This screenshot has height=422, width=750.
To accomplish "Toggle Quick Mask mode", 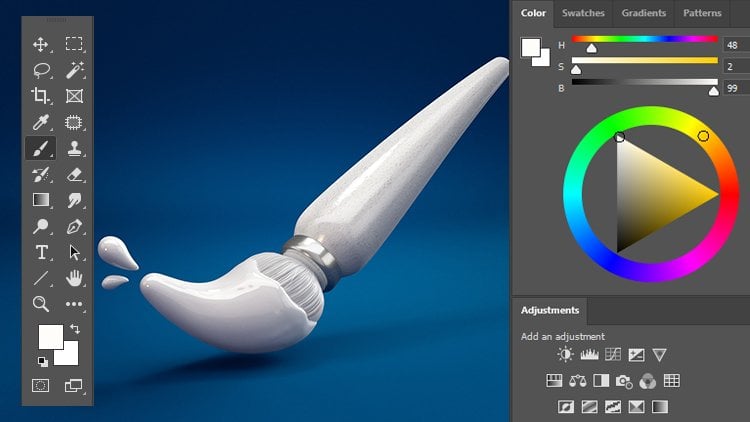I will pos(40,385).
